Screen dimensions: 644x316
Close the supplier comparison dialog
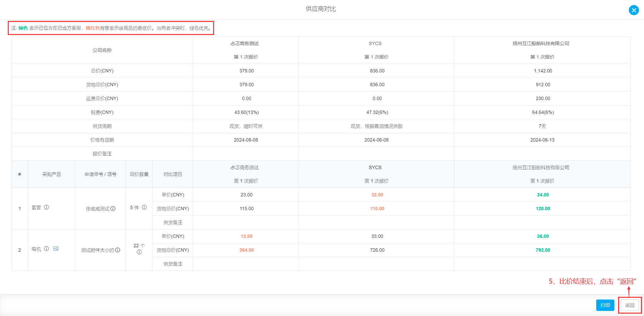(634, 10)
